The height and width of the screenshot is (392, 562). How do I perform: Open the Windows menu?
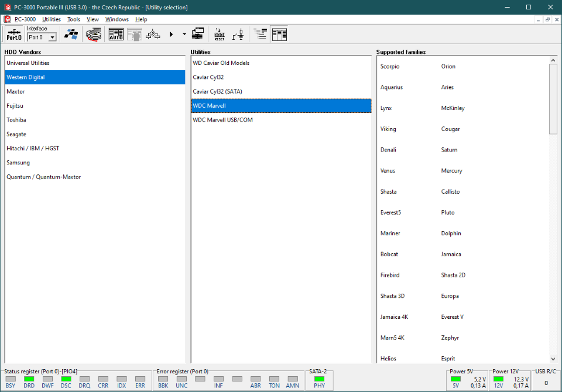pos(117,19)
